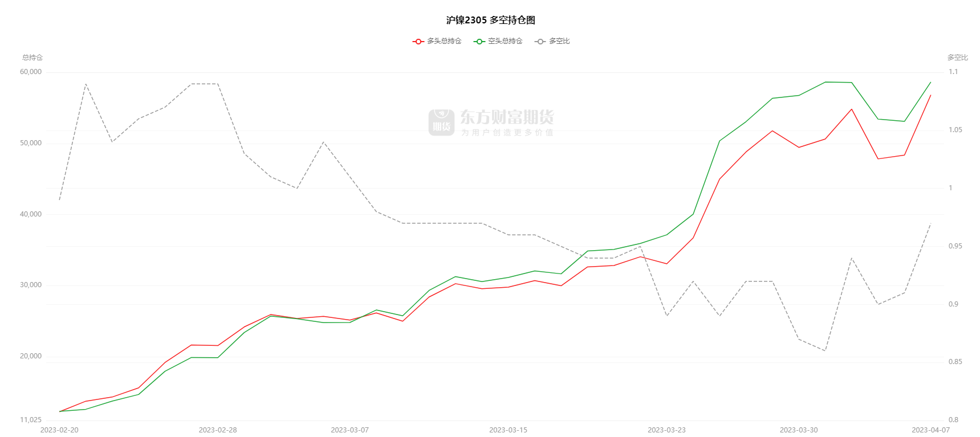The height and width of the screenshot is (437, 980).
Task: Select the 2023-03-15 date label
Action: [508, 430]
